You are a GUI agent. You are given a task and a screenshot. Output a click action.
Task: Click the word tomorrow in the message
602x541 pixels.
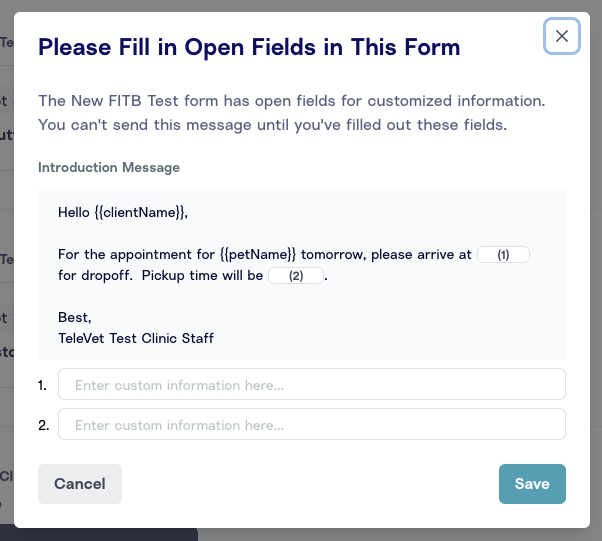[335, 255]
